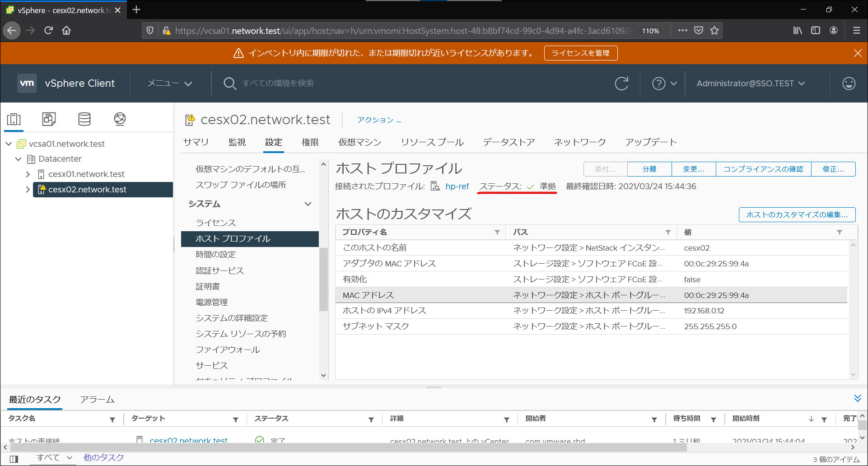Viewport: 868px width, 466px height.
Task: Open VMs and Templates inventory view icon
Action: pos(49,119)
